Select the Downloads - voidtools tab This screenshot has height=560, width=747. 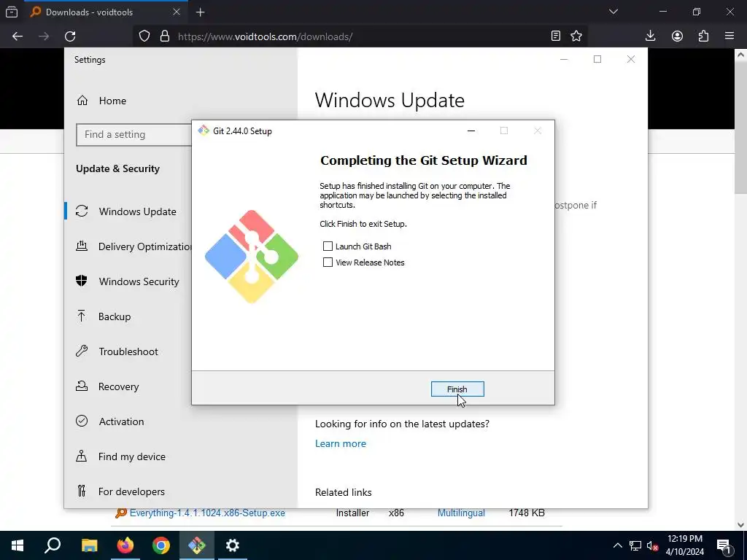pyautogui.click(x=105, y=12)
